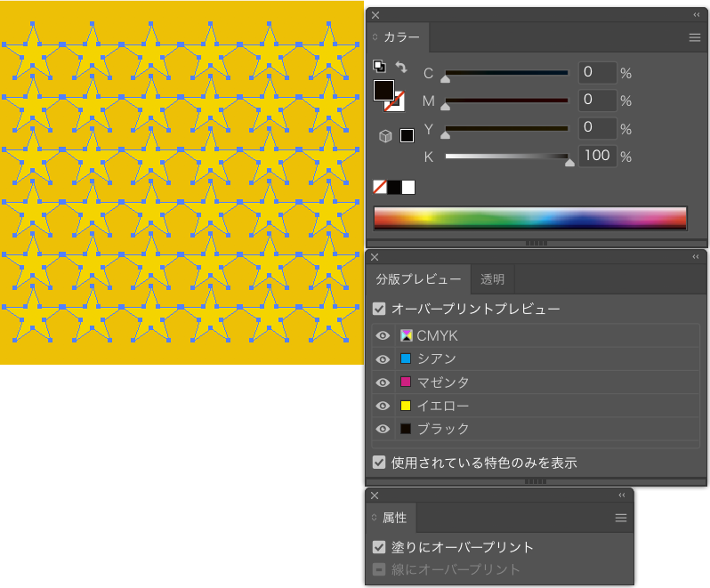The image size is (710, 588).
Task: Hide the シアン separation plate
Action: click(x=383, y=359)
